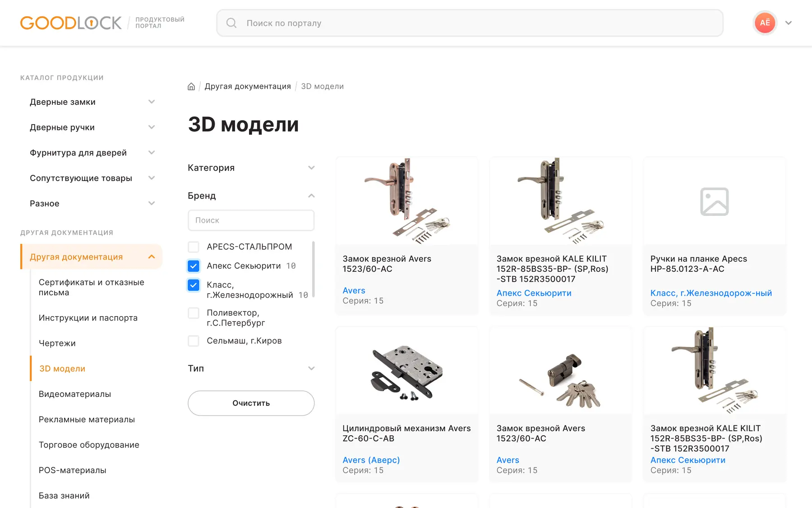Select 3D модели in sidebar
The height and width of the screenshot is (508, 812).
(x=62, y=368)
